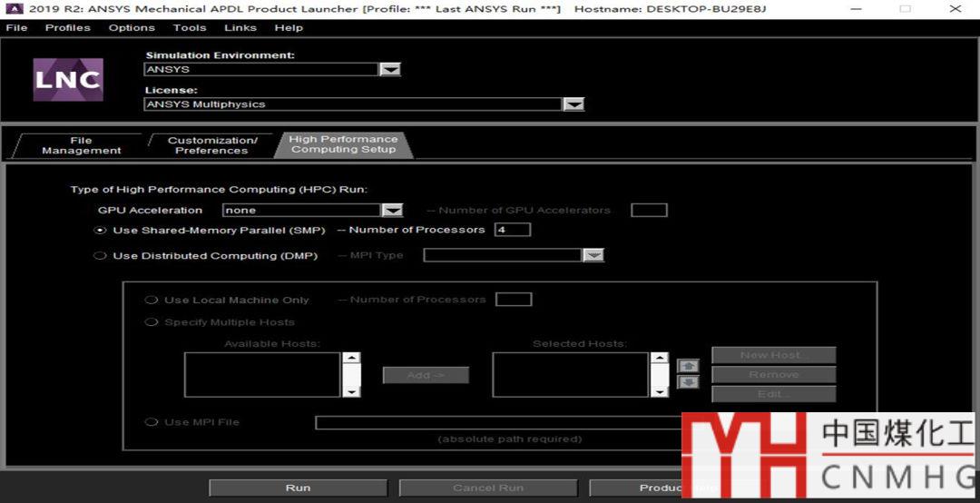Select Use Shared-Memory Parallel (SMP) radio
The height and width of the screenshot is (503, 980).
pos(100,231)
